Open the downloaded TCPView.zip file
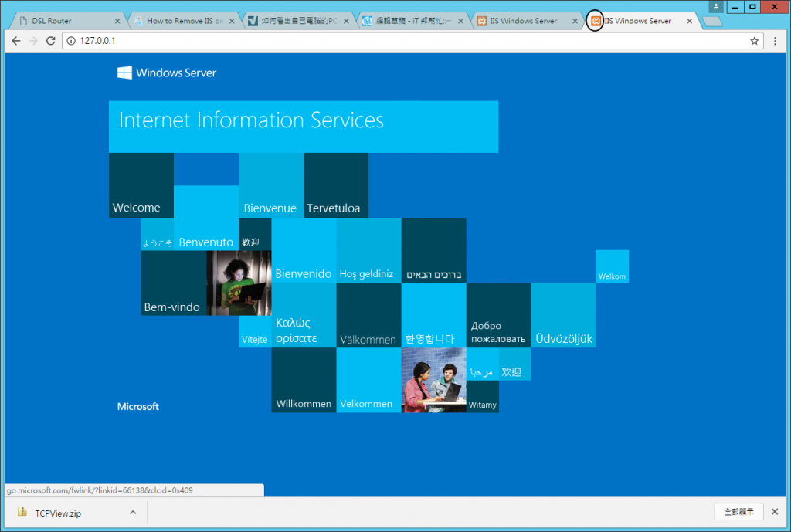The width and height of the screenshot is (791, 532). (58, 513)
